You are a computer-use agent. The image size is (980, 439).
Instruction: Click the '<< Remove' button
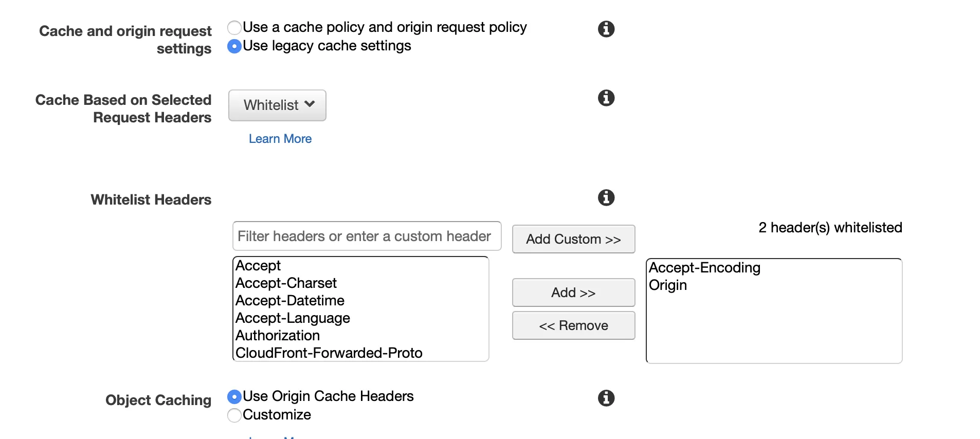[573, 325]
